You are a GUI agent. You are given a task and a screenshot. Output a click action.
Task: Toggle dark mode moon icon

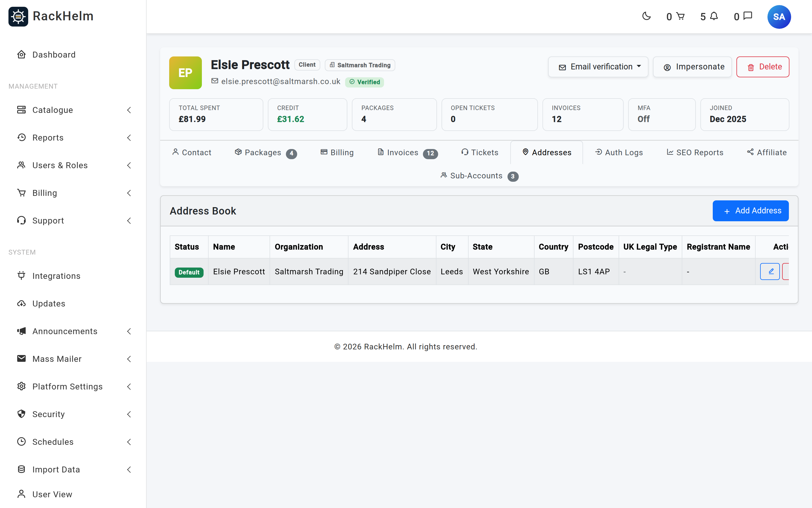(646, 16)
